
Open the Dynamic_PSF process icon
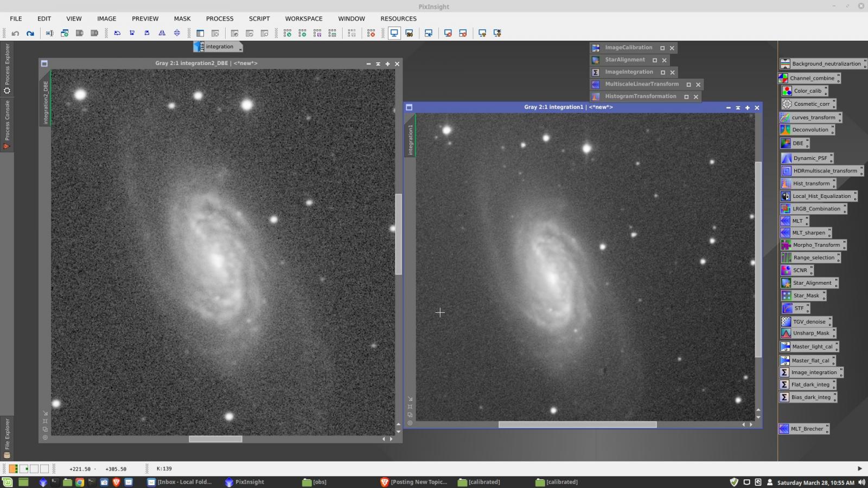(x=807, y=158)
